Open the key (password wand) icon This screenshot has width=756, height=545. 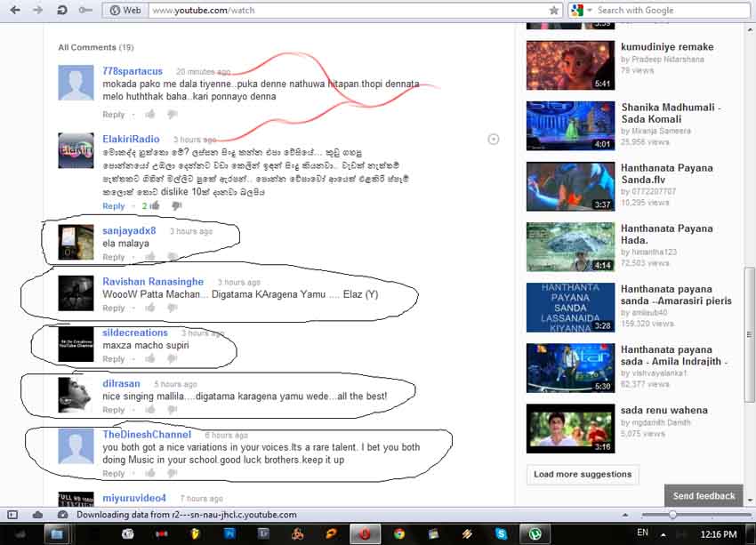pyautogui.click(x=85, y=10)
